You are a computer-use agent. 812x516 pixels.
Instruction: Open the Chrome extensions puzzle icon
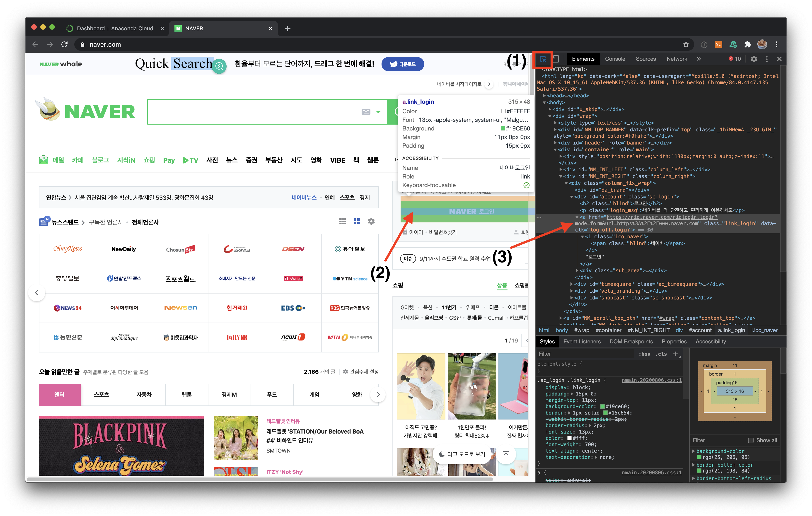pyautogui.click(x=748, y=44)
